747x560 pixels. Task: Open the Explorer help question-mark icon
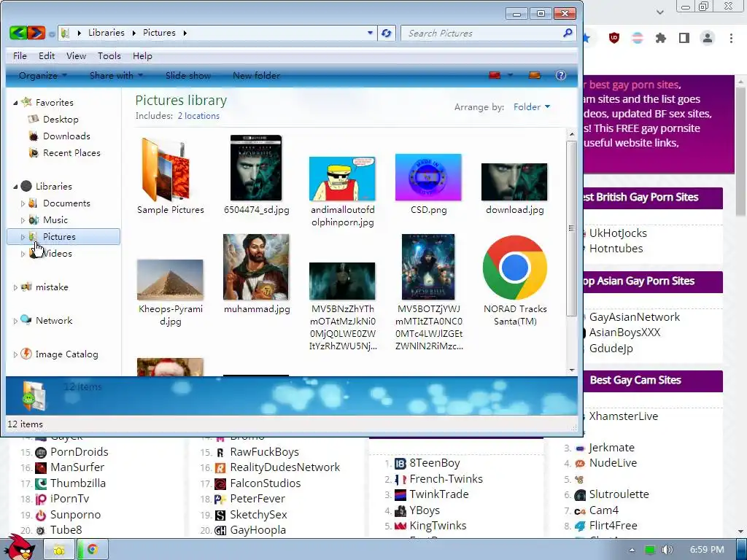tap(561, 75)
